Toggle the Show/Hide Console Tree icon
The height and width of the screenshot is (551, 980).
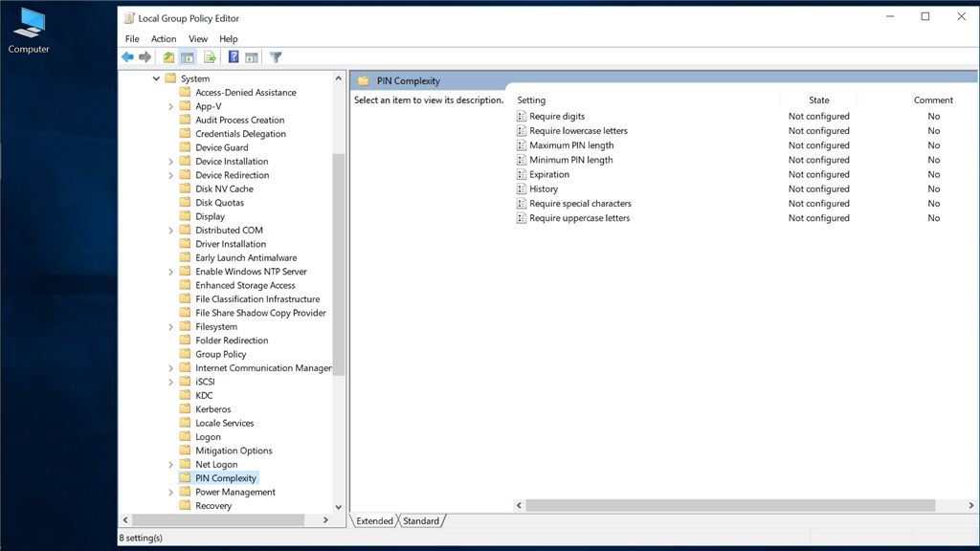tap(187, 57)
